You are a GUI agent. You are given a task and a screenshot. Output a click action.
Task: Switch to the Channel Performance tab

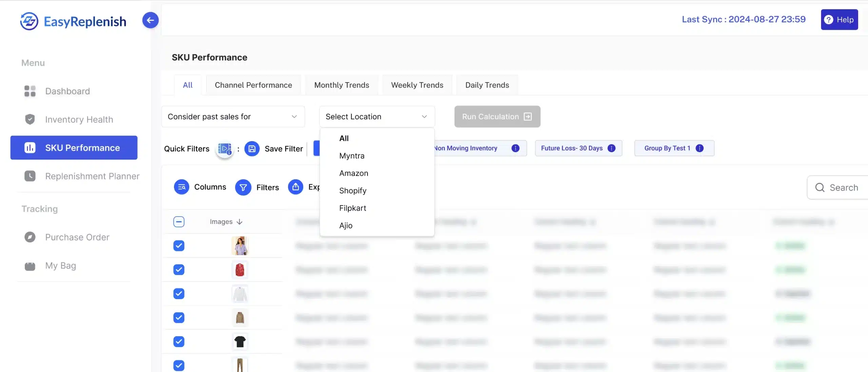tap(253, 85)
